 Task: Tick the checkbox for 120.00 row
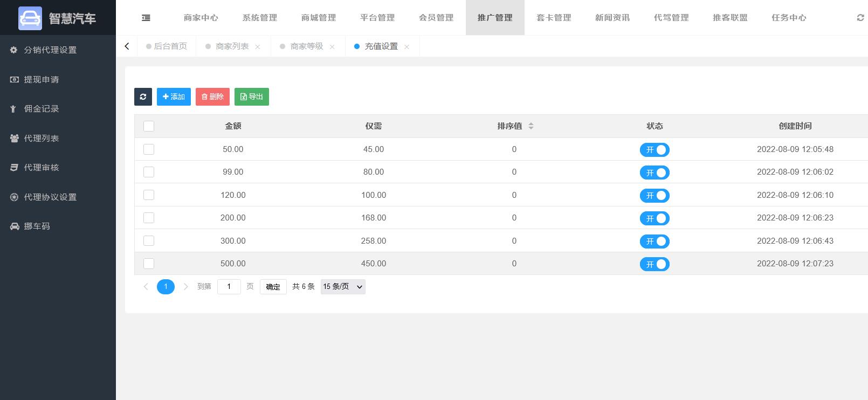pos(149,195)
